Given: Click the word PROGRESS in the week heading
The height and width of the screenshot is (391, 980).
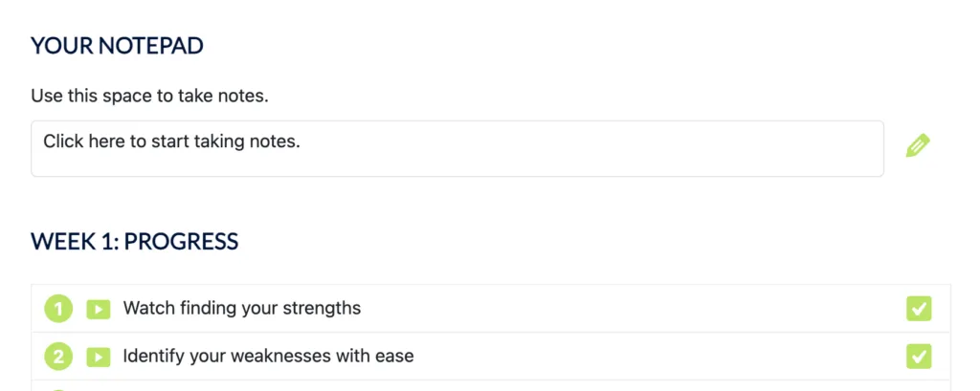Looking at the screenshot, I should pyautogui.click(x=181, y=241).
